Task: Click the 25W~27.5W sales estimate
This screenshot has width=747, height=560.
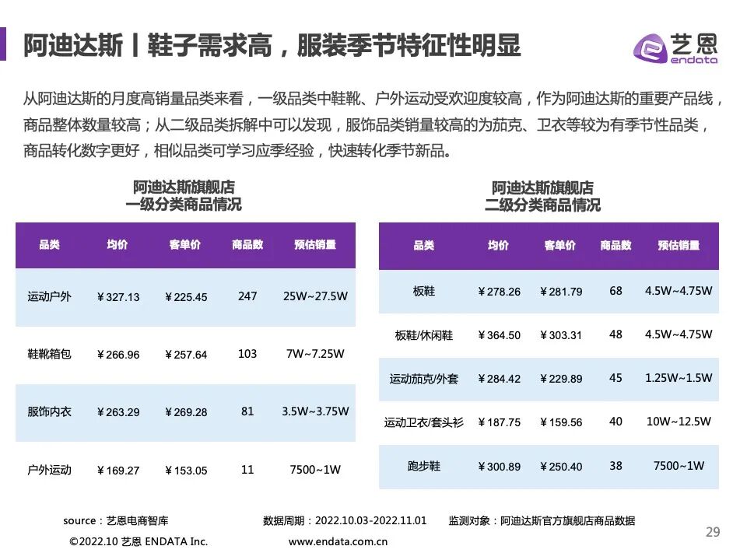Action: click(315, 296)
